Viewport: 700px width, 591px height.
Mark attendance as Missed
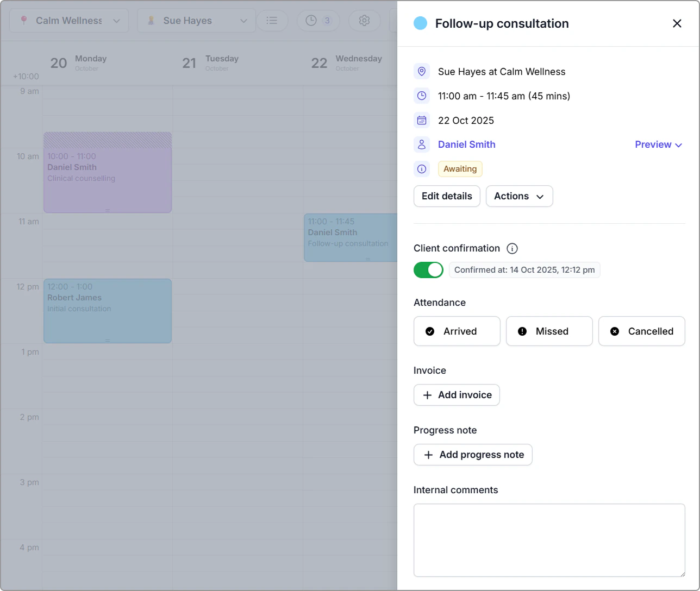click(549, 331)
